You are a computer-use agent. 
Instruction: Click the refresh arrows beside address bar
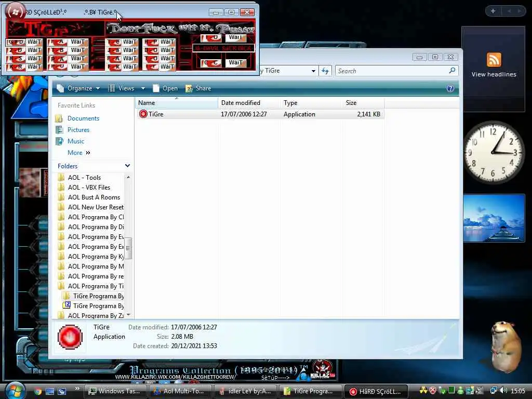tap(325, 71)
